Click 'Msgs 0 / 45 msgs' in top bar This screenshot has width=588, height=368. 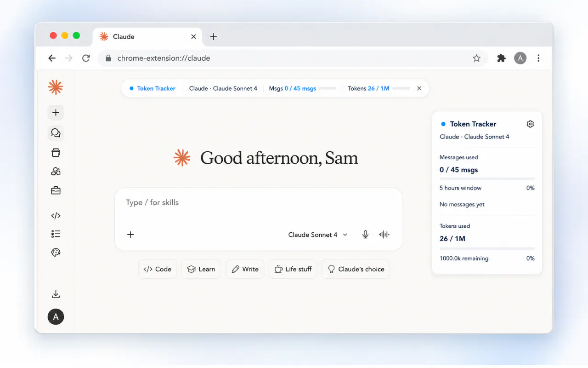[x=293, y=88]
